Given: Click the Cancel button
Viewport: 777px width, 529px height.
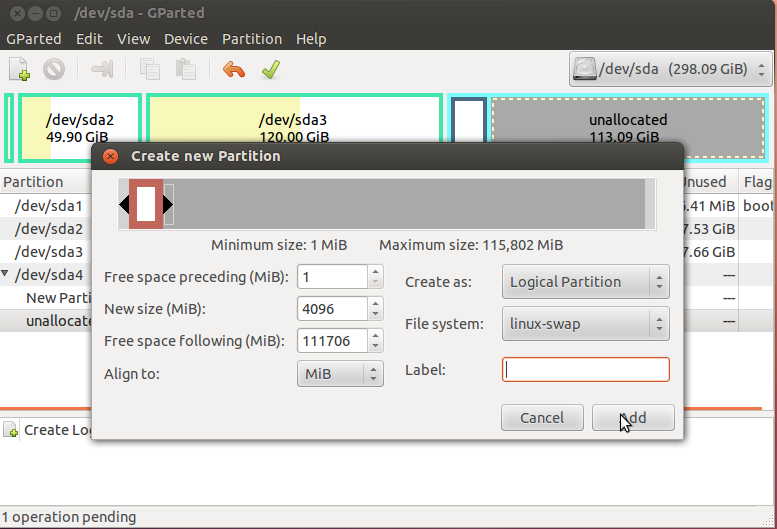Looking at the screenshot, I should click(x=542, y=418).
